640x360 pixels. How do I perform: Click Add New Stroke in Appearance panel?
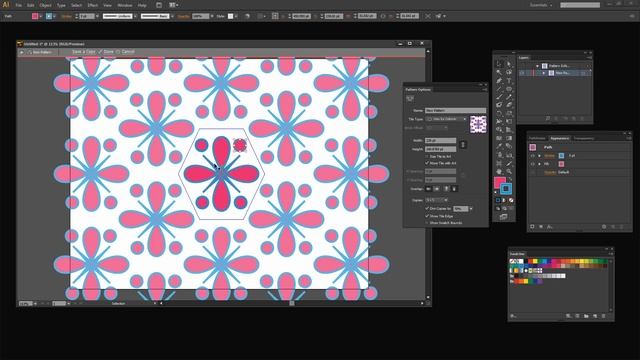pos(532,227)
